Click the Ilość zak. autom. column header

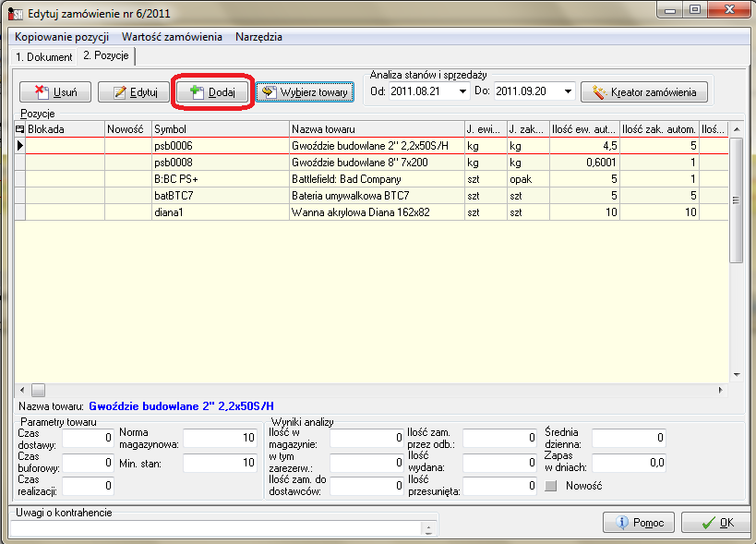coord(659,128)
